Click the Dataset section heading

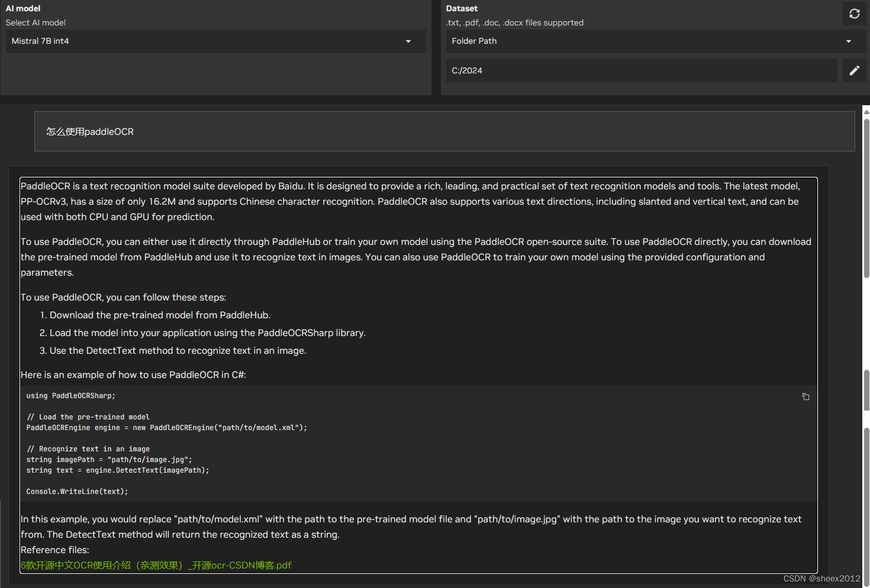pyautogui.click(x=462, y=8)
